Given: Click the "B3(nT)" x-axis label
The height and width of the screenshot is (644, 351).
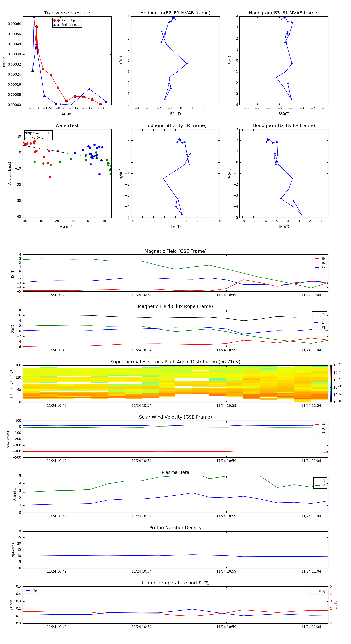Looking at the screenshot, I should (x=284, y=114).
